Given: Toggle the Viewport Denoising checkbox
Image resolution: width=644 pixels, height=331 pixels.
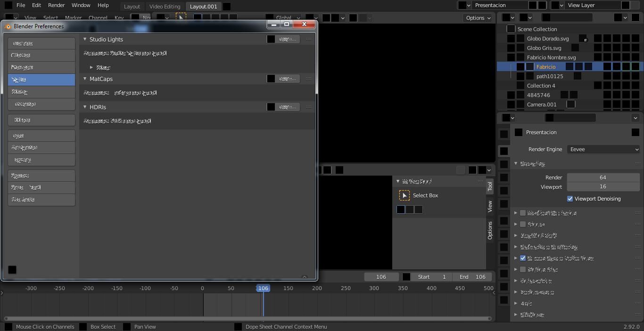Looking at the screenshot, I should [570, 199].
